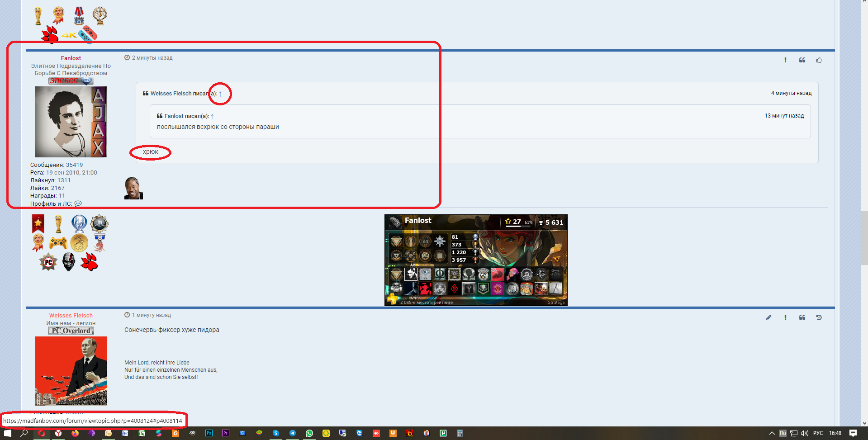Click Fanlost's trophy card signature banner
The width and height of the screenshot is (868, 440).
(476, 260)
